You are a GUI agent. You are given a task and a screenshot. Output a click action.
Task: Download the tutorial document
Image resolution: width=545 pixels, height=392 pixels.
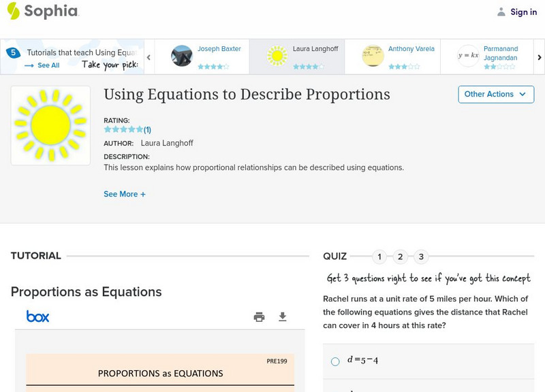coord(283,316)
